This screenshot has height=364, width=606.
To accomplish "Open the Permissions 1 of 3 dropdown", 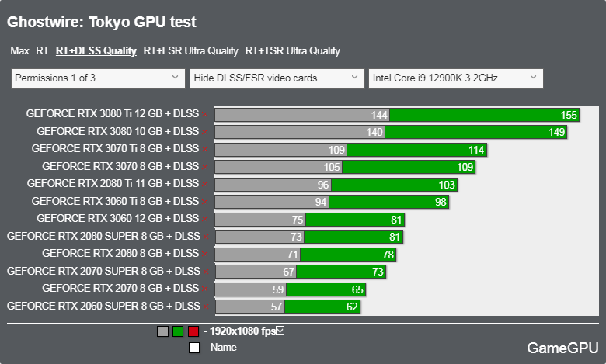I will point(98,78).
